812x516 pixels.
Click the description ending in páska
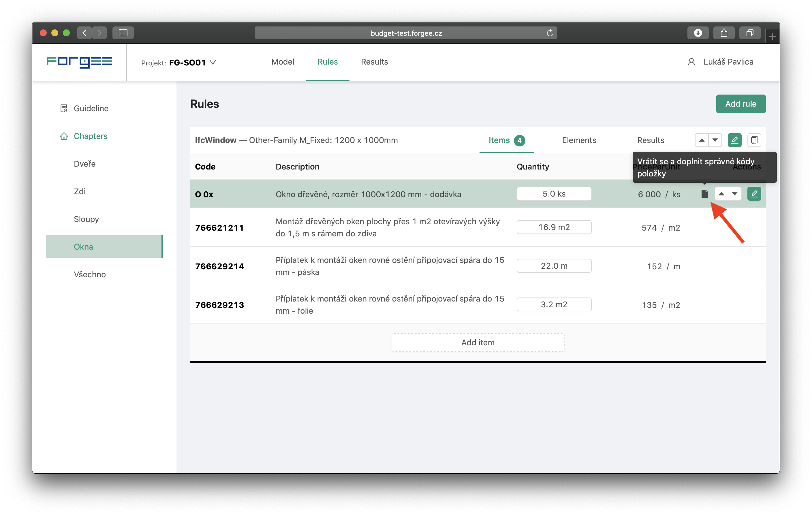[x=390, y=266]
